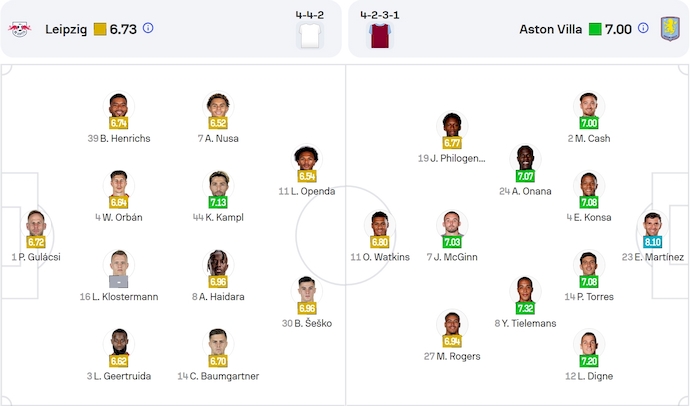Click the Leipzig club crest icon
690x406 pixels.
(19, 29)
